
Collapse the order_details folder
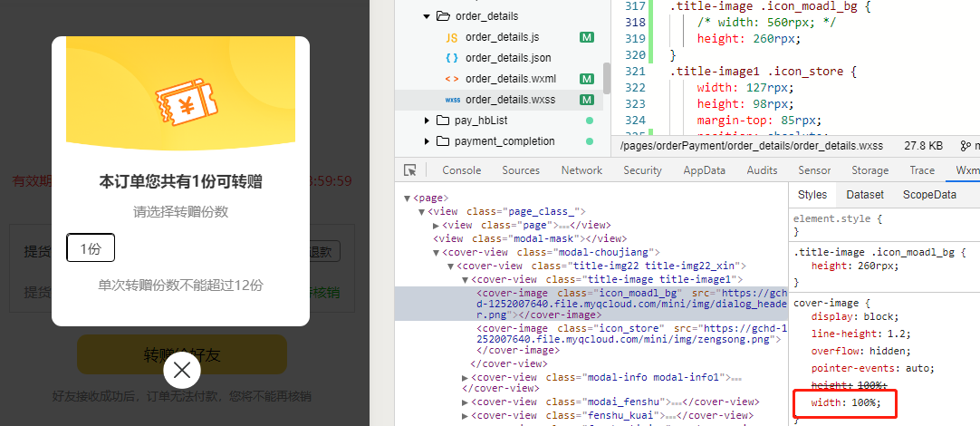pyautogui.click(x=427, y=16)
